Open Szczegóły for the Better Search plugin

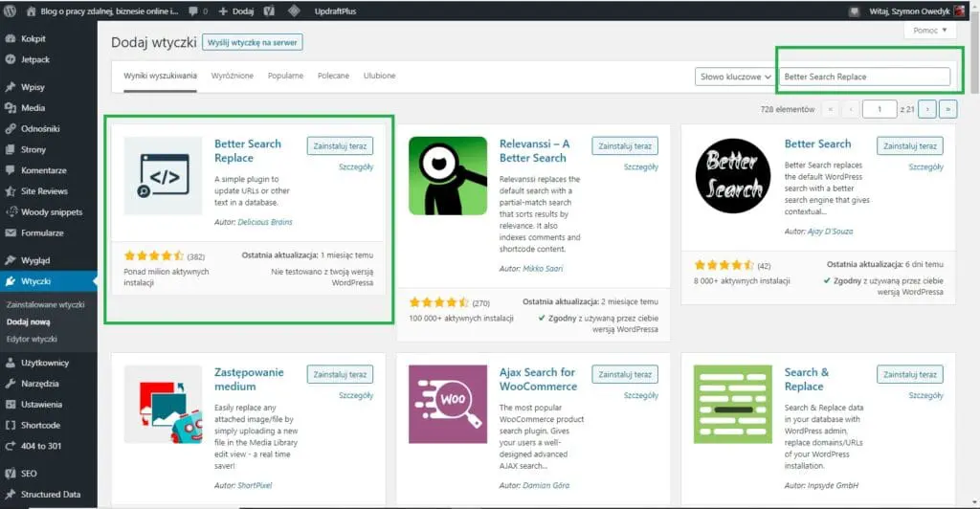(x=925, y=167)
